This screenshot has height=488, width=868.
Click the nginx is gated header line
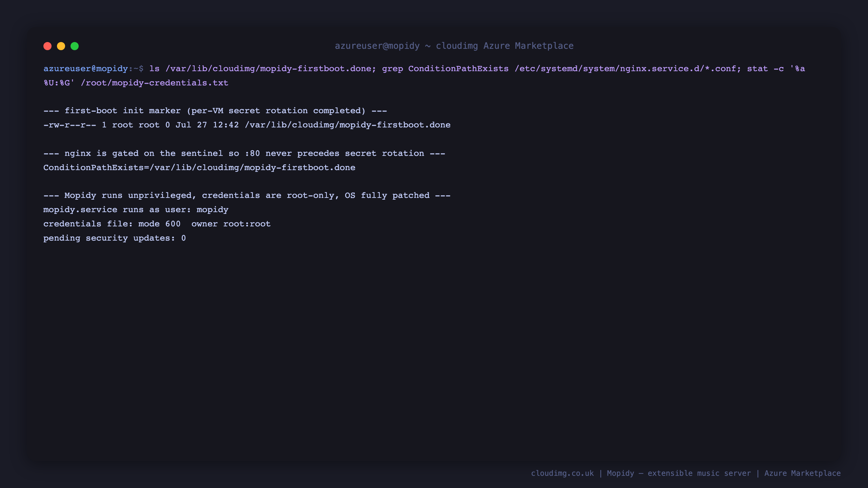tap(244, 154)
